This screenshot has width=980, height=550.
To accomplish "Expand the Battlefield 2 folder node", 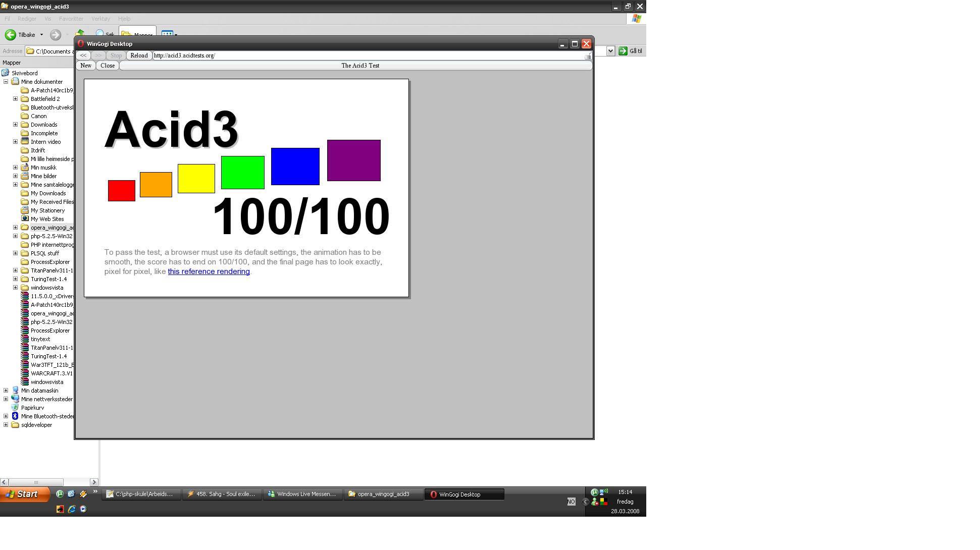I will [x=15, y=99].
